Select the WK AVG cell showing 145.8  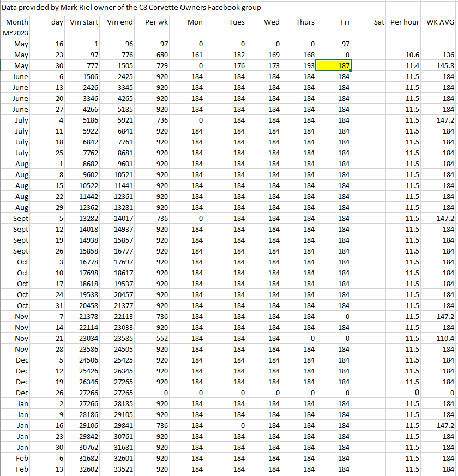[439, 65]
